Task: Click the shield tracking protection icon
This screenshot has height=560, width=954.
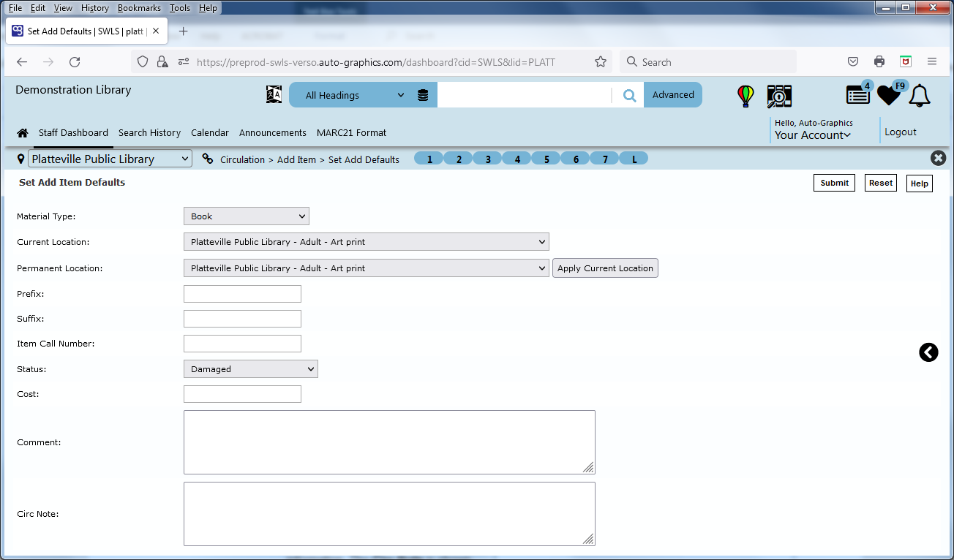Action: tap(143, 62)
